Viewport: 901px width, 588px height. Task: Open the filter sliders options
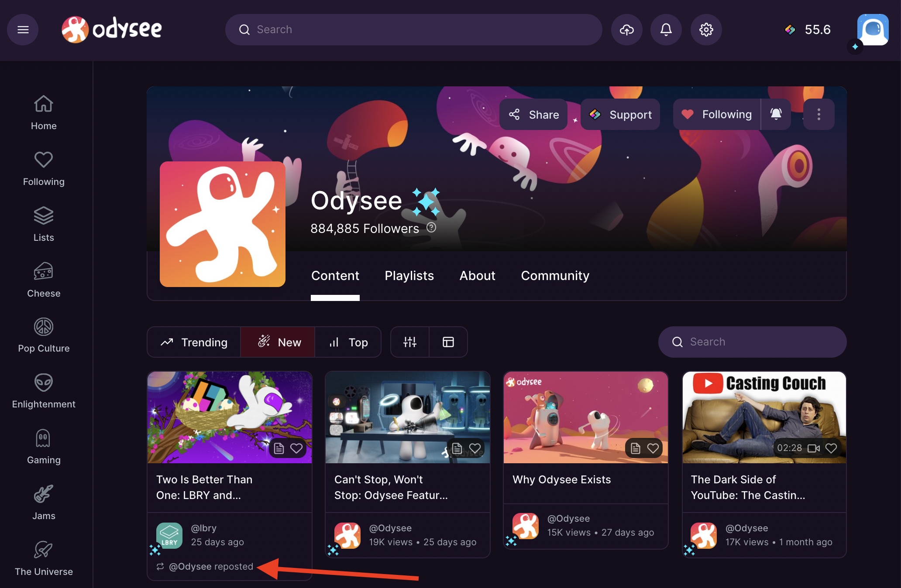(x=410, y=342)
